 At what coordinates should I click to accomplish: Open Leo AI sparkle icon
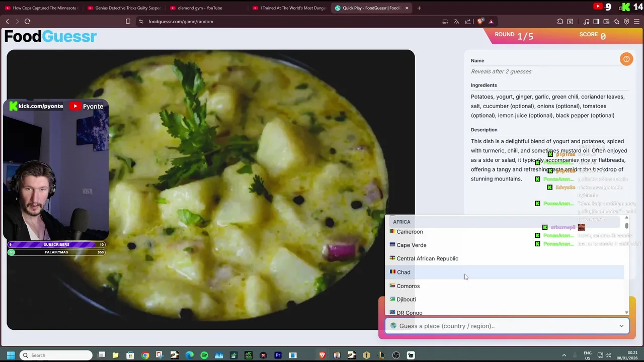click(616, 22)
